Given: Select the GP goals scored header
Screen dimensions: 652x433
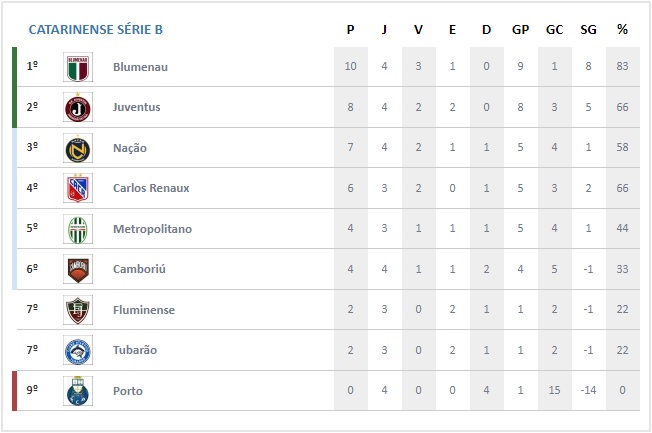Looking at the screenshot, I should point(520,30).
